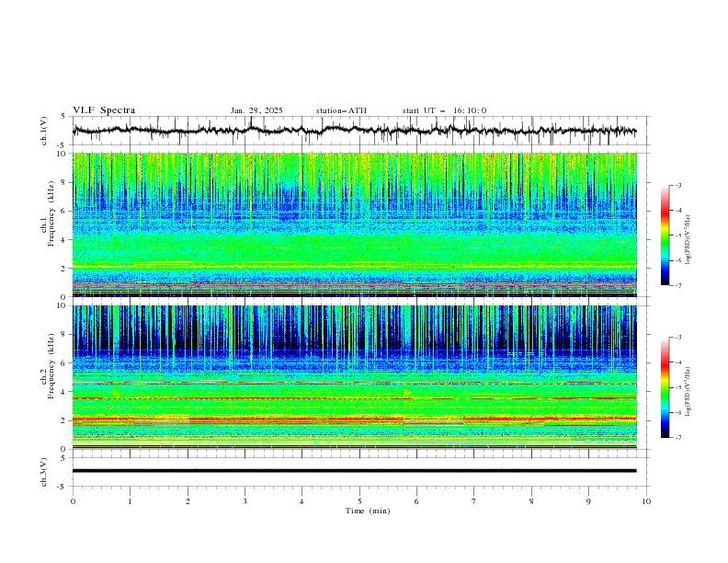728x563 pixels.
Task: Click the red 3.5 kHz line in ch.2 spectrogram
Action: (354, 398)
